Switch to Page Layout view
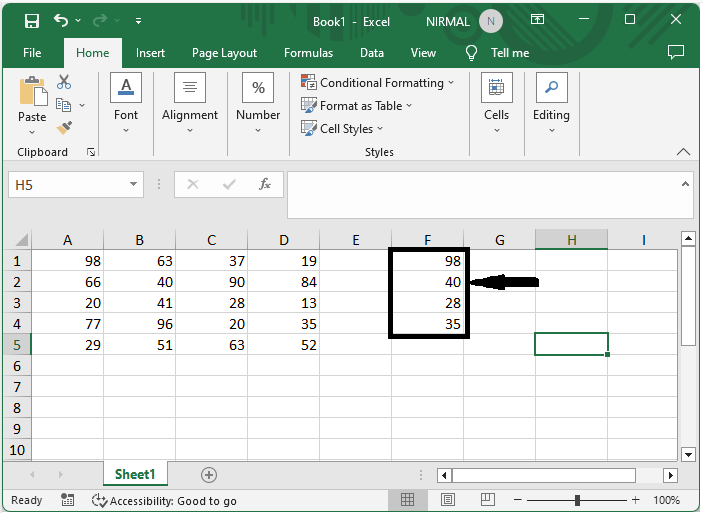The image size is (703, 513). pyautogui.click(x=447, y=500)
